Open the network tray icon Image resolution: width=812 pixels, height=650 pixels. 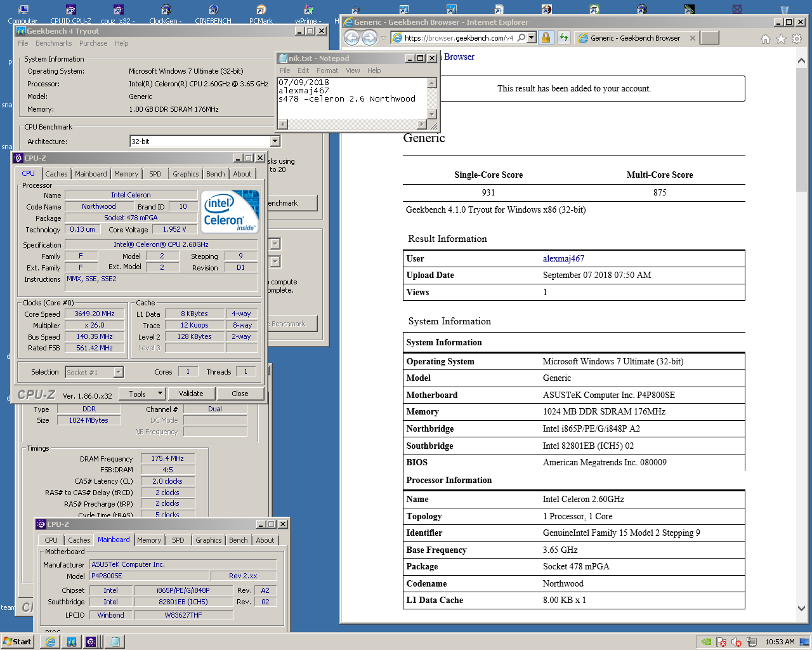tap(752, 642)
